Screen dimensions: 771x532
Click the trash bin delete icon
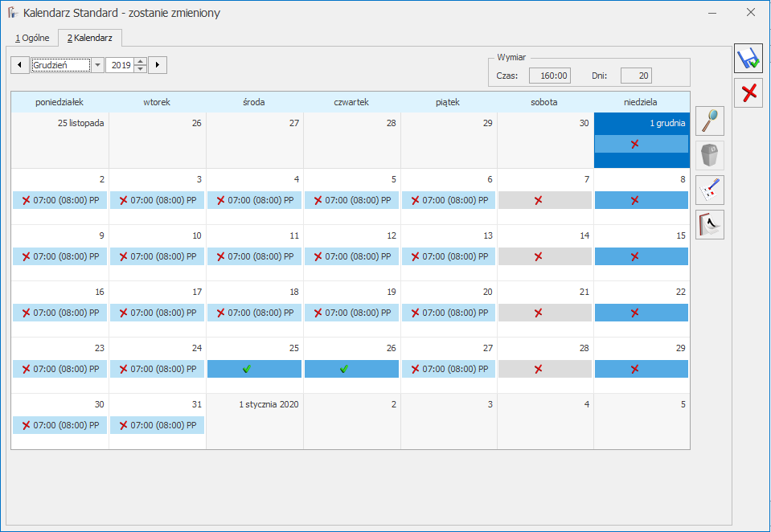tap(710, 155)
